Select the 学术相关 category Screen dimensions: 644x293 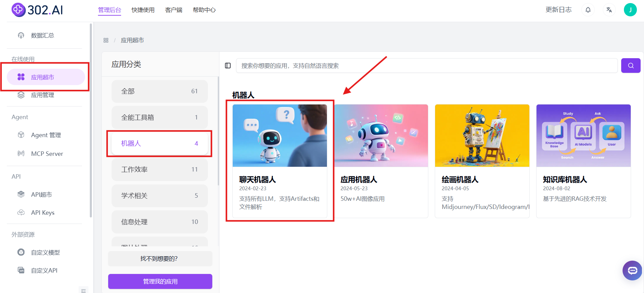pyautogui.click(x=160, y=196)
